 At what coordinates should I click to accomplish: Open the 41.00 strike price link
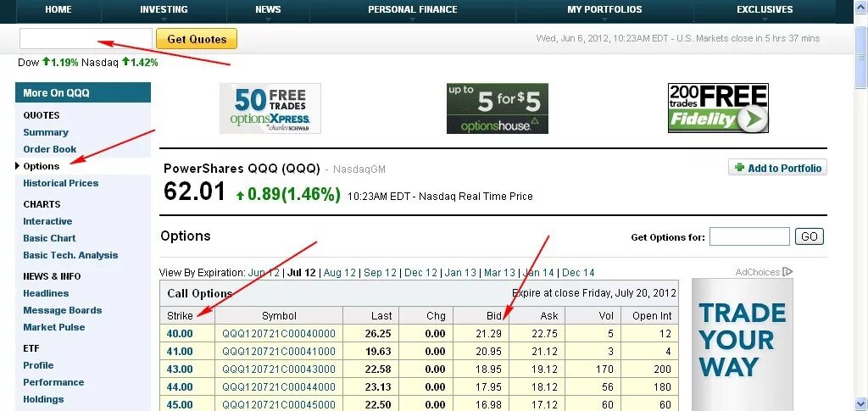click(x=180, y=352)
